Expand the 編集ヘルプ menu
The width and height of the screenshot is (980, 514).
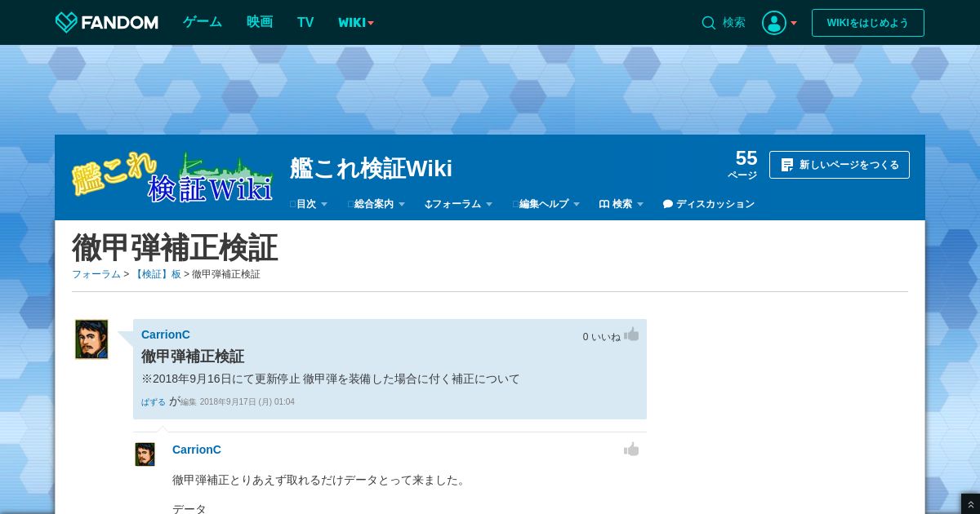[x=546, y=204]
